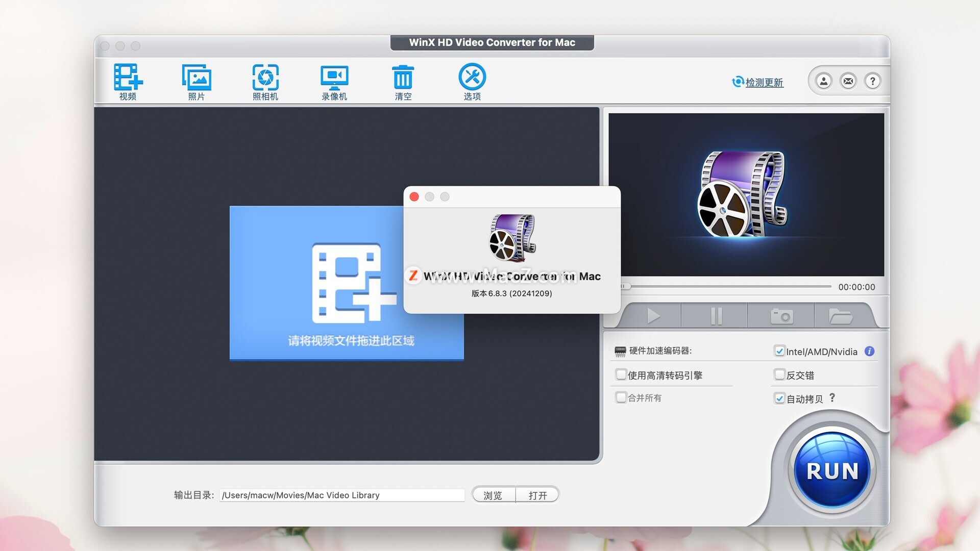Open the snapshot folder icon
This screenshot has height=551, width=980.
click(841, 316)
